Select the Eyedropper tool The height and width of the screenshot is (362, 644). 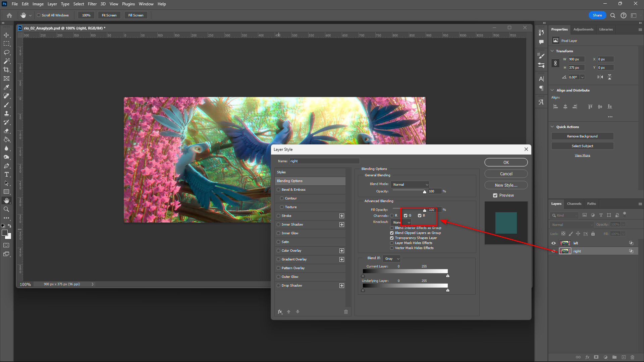(x=6, y=87)
